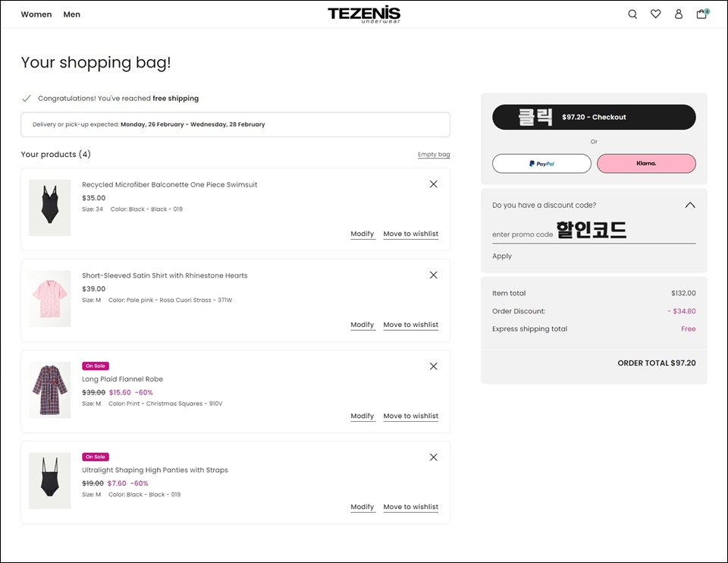Remove the Satin Shirt with Rhinestone Hearts
Screen dimensions: 728x563
[x=433, y=275]
